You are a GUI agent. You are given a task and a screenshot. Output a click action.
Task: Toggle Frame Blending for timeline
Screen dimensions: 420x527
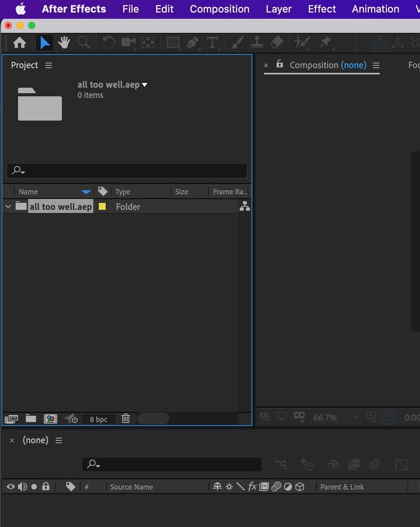click(x=354, y=464)
